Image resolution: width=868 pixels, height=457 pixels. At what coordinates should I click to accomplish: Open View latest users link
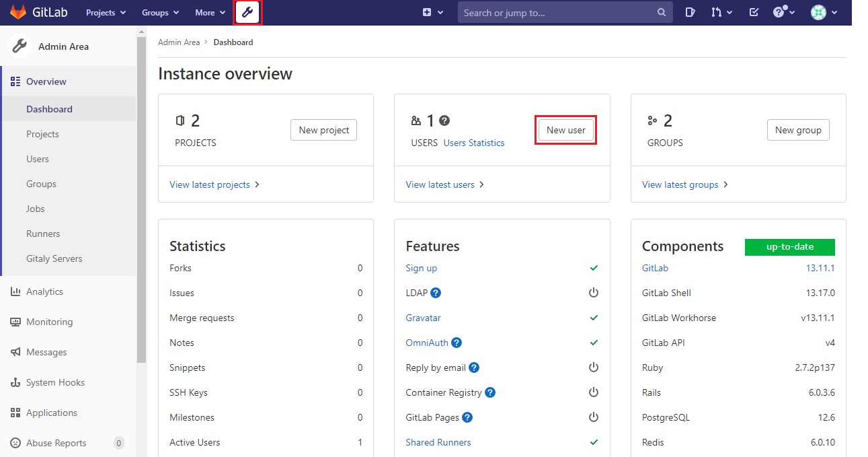(445, 184)
